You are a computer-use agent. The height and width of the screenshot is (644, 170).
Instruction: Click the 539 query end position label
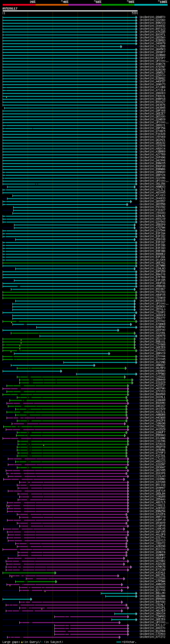pos(134,13)
